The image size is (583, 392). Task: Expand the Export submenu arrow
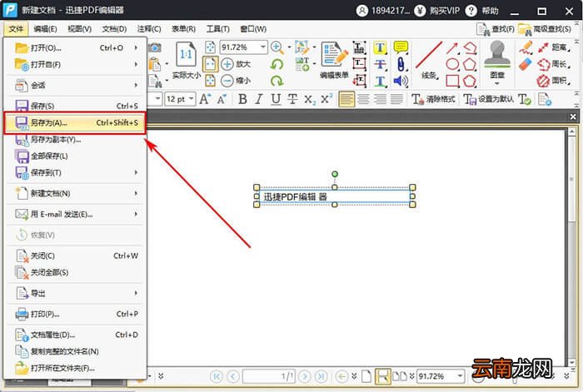click(x=136, y=293)
